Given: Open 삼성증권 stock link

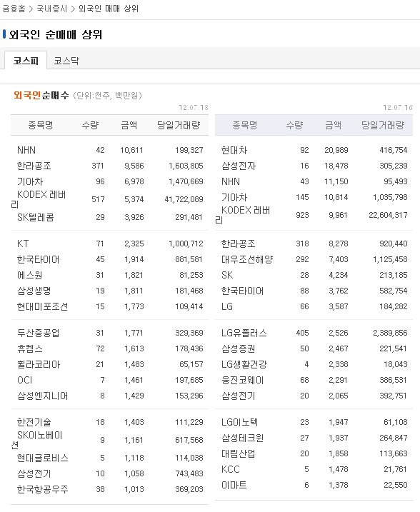Looking at the screenshot, I should tap(239, 348).
